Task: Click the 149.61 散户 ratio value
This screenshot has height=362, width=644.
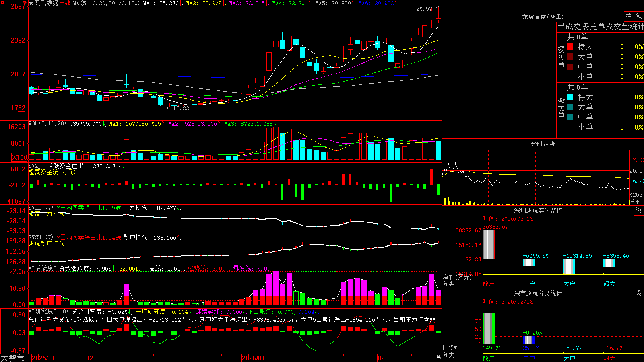Action: (492, 348)
